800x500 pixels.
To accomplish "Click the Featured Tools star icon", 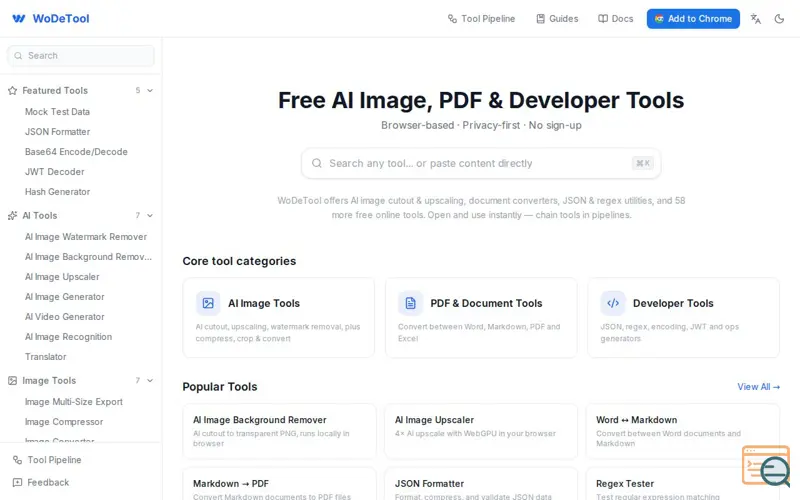I will (x=12, y=90).
